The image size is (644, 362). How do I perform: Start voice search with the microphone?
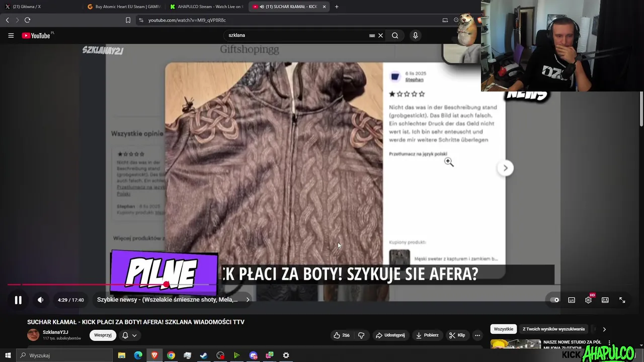point(415,35)
